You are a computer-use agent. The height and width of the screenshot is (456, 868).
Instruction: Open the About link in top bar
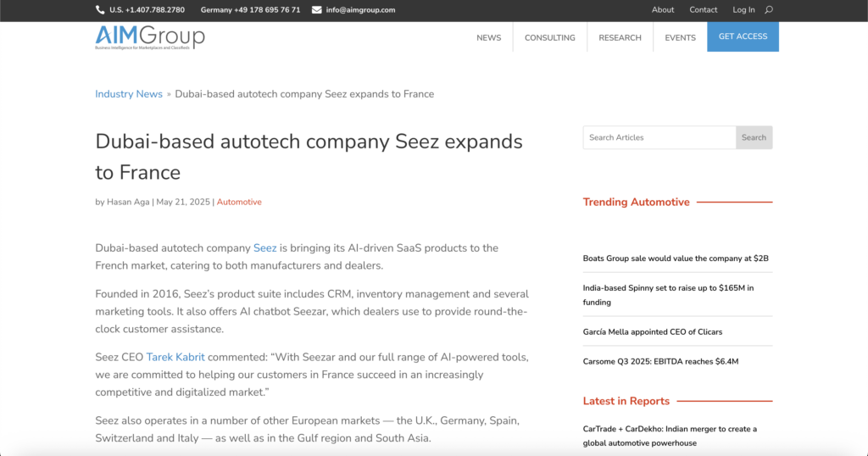pyautogui.click(x=663, y=10)
